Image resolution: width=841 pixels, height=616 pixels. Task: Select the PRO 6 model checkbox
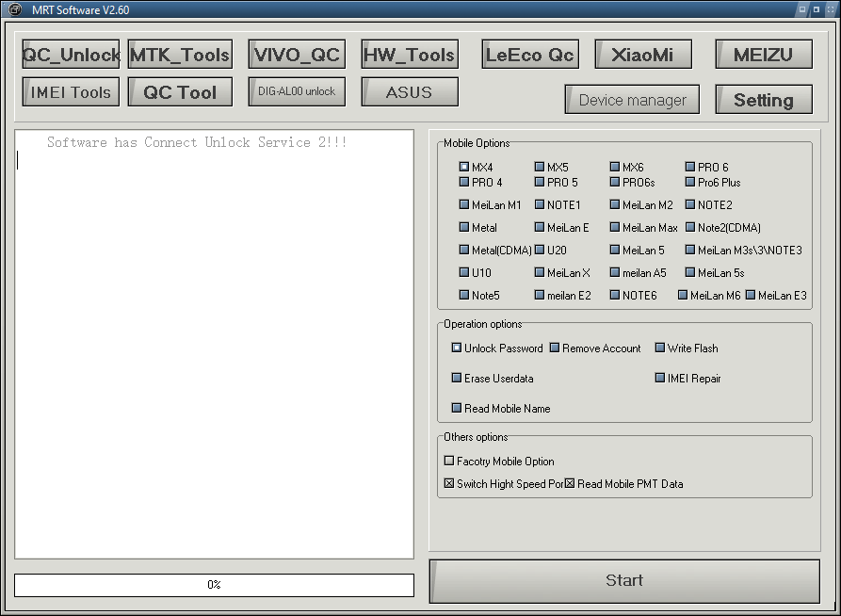click(689, 166)
